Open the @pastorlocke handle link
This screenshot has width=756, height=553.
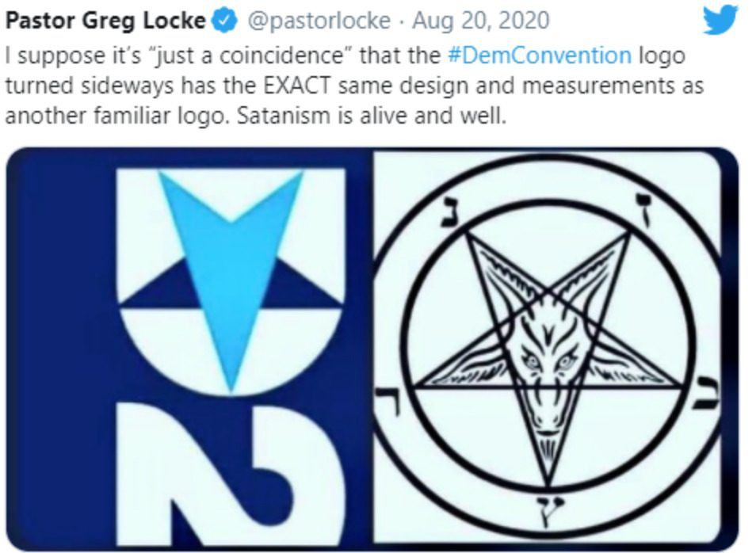(319, 21)
